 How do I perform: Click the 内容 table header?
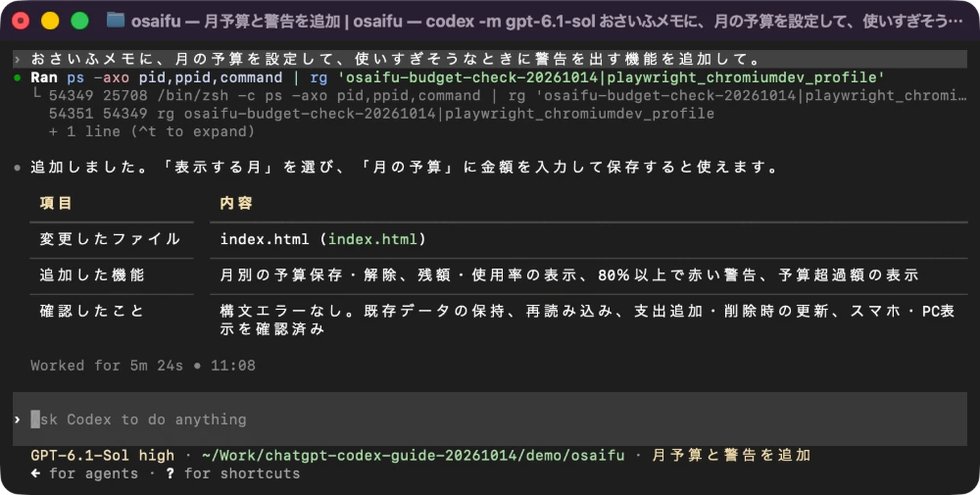click(236, 203)
